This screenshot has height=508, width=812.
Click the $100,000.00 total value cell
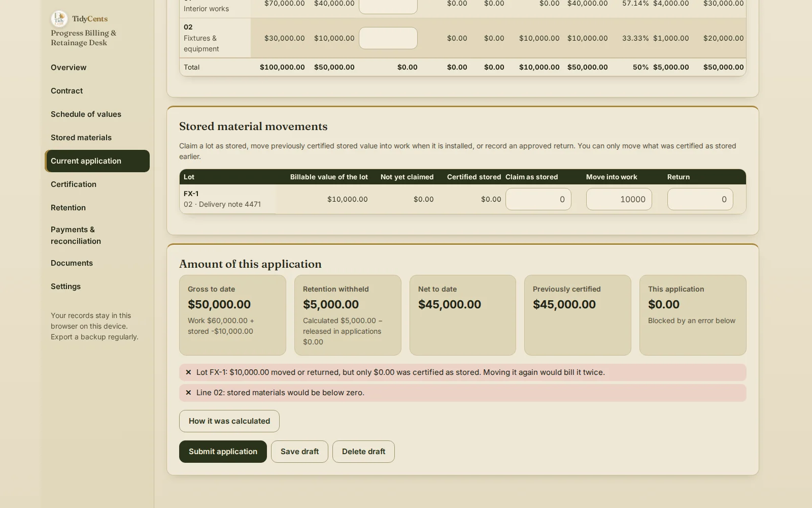(x=282, y=67)
